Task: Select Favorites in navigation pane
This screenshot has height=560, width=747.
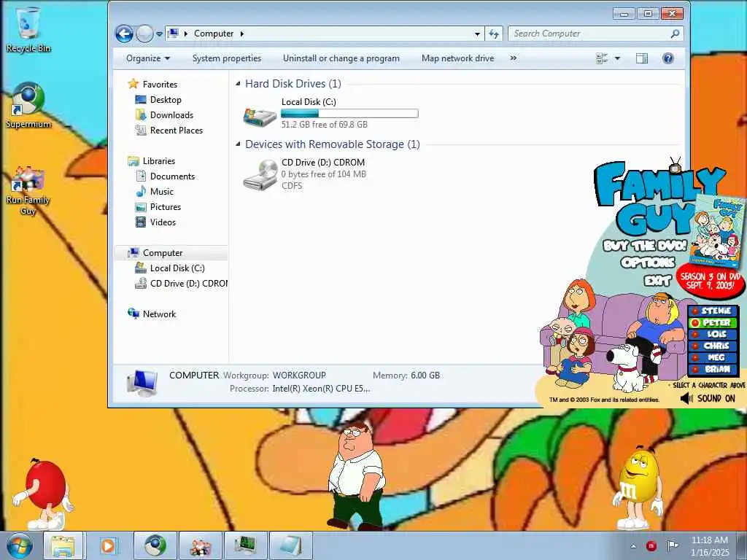Action: click(160, 85)
